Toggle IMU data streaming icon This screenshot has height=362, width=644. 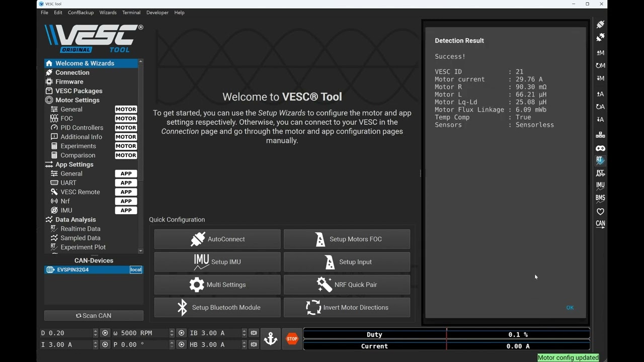point(600,186)
